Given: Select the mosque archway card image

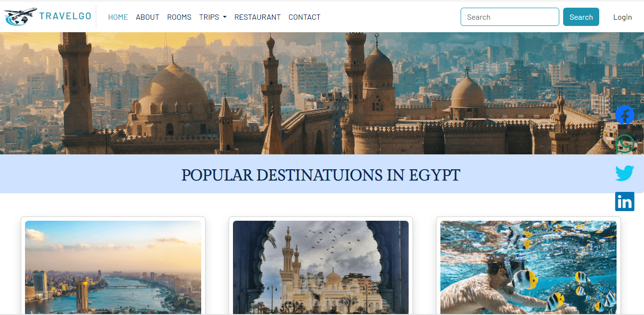Looking at the screenshot, I should [321, 267].
